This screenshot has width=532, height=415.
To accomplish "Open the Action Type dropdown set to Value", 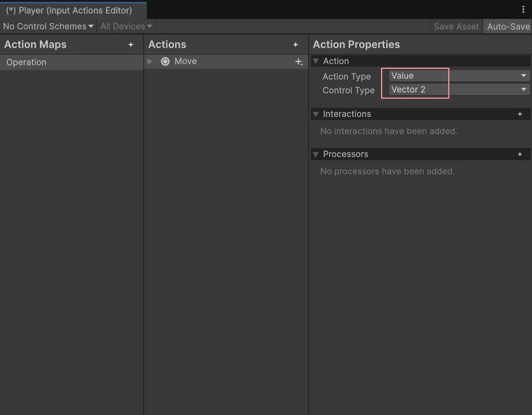I will point(459,76).
